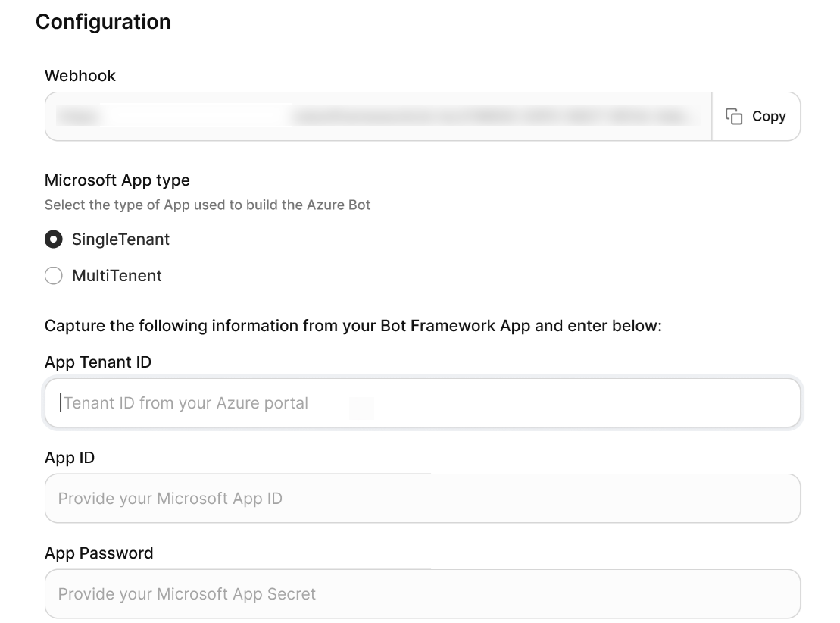
Task: Focus the App Tenant ID input field
Action: point(423,403)
